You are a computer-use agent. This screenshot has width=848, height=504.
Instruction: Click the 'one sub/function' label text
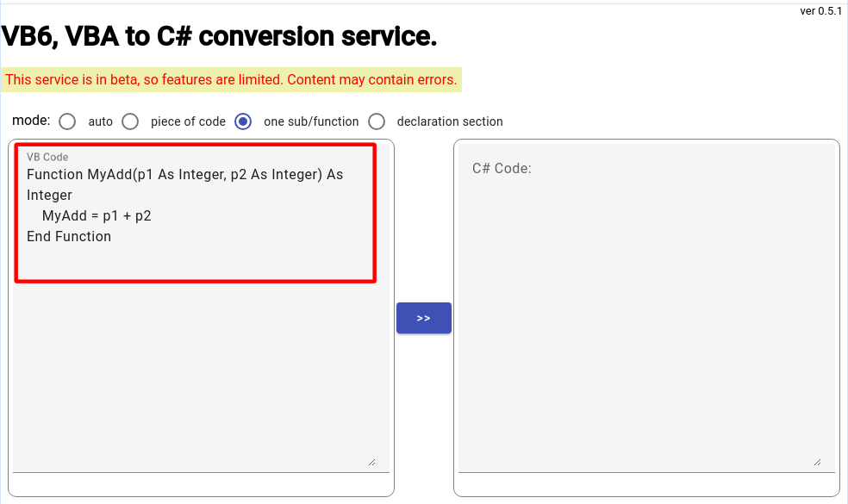tap(311, 121)
